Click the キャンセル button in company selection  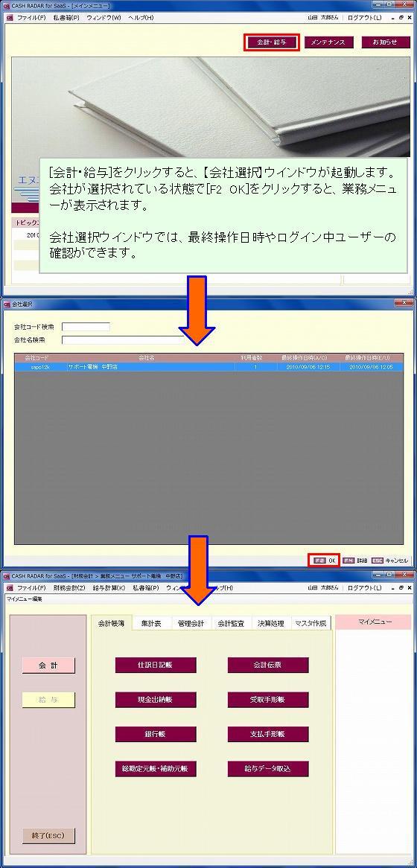coord(390,561)
